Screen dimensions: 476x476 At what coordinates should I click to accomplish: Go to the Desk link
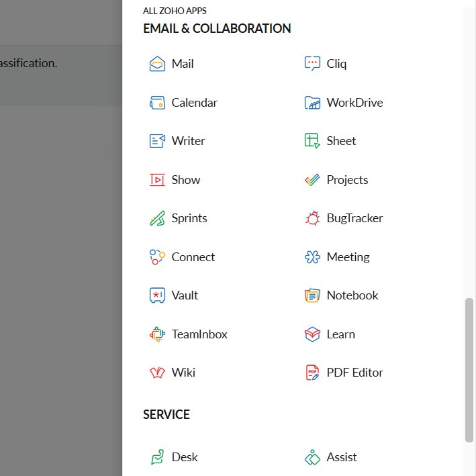point(184,457)
